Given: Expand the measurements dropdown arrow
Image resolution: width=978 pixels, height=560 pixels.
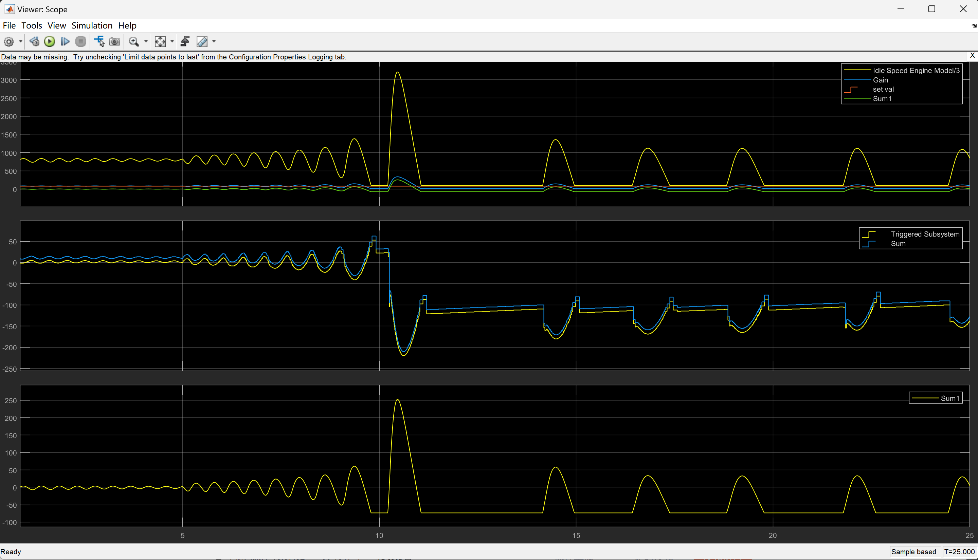Looking at the screenshot, I should point(214,41).
